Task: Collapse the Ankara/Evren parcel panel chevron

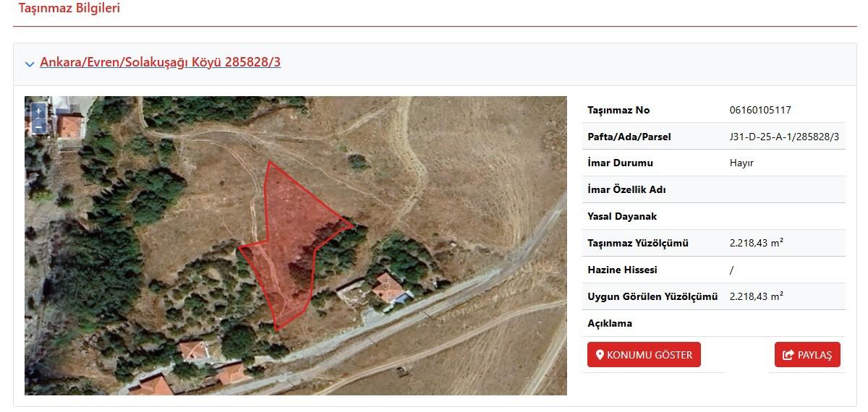Action: coord(30,64)
